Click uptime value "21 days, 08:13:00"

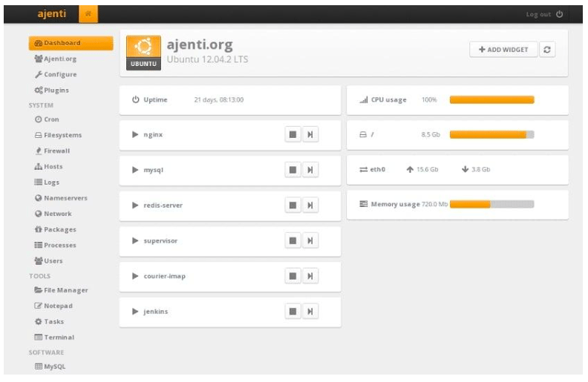tap(218, 99)
